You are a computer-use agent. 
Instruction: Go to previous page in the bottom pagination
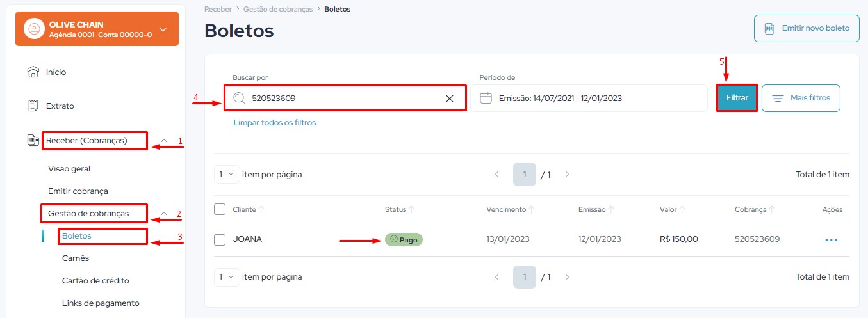[496, 277]
